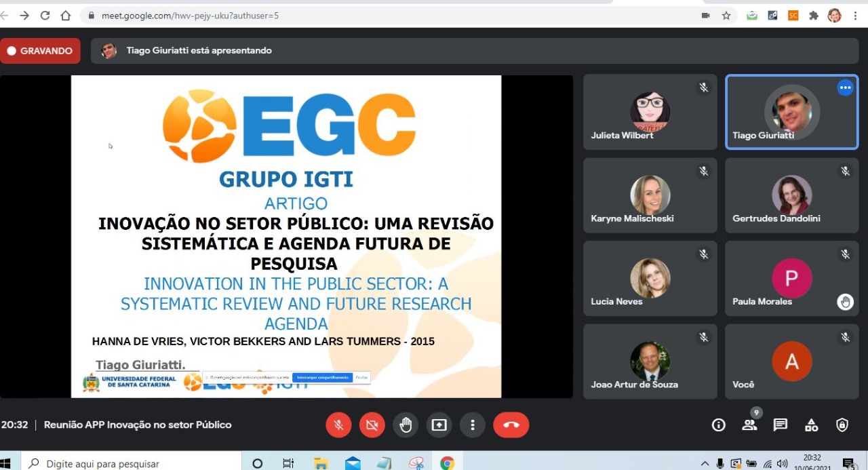Select Gertrudes Dandolini's participant tile
Image resolution: width=868 pixels, height=470 pixels.
pos(791,195)
